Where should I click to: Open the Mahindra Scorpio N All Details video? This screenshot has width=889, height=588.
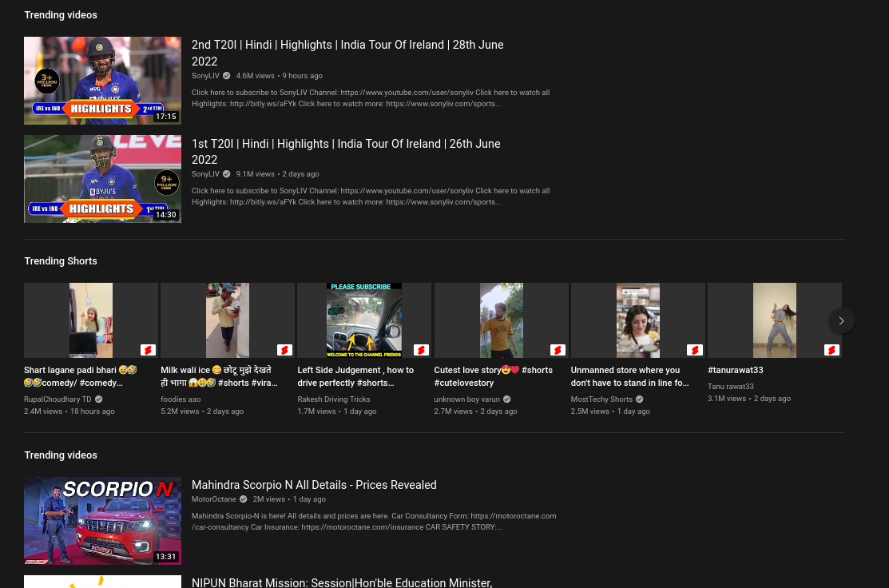pos(314,485)
